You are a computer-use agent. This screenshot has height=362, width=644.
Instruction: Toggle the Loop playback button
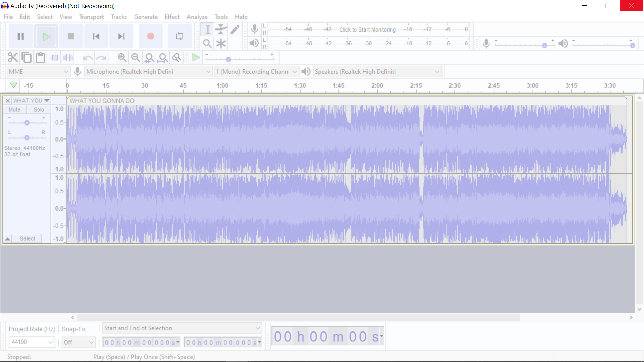click(x=180, y=36)
